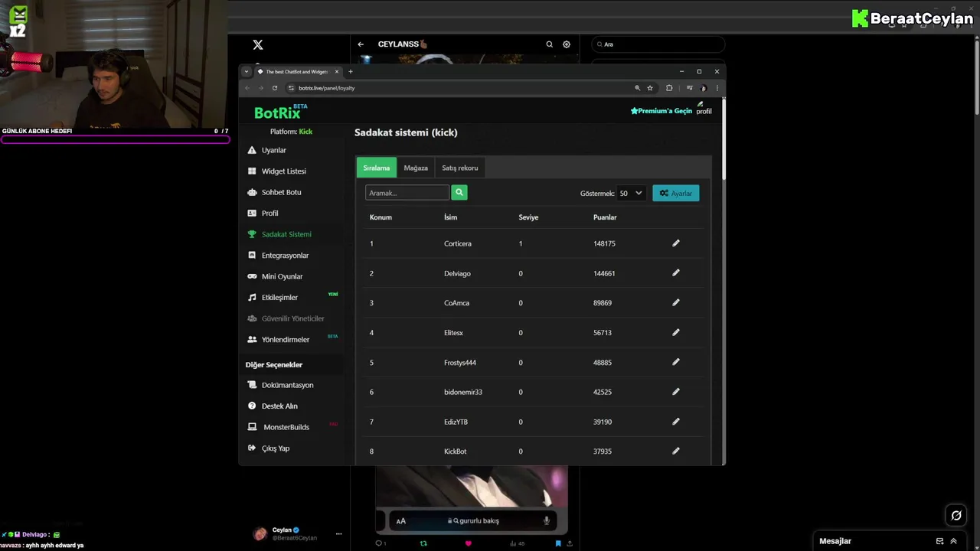
Task: Click the Premium'a Geçin link
Action: (x=661, y=111)
